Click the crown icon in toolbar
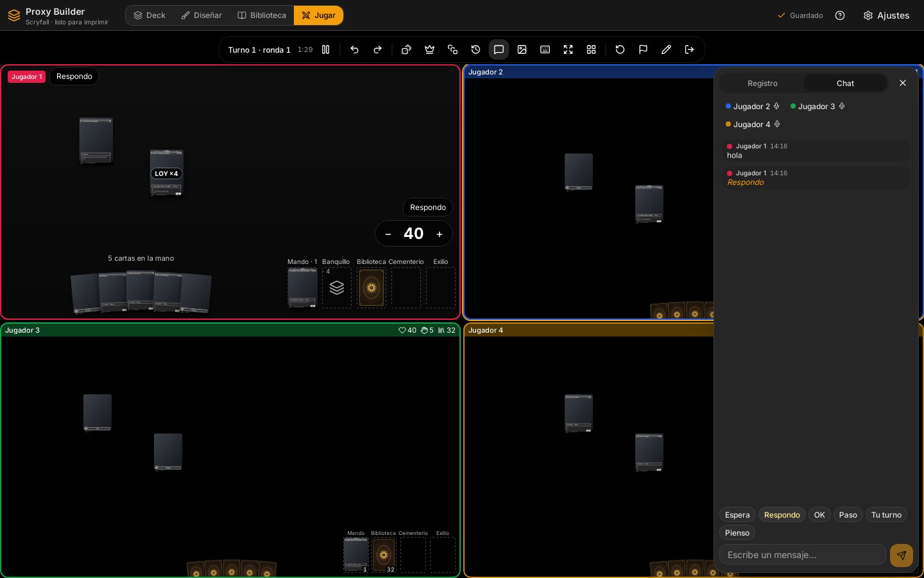Viewport: 924px width, 578px height. 429,49
